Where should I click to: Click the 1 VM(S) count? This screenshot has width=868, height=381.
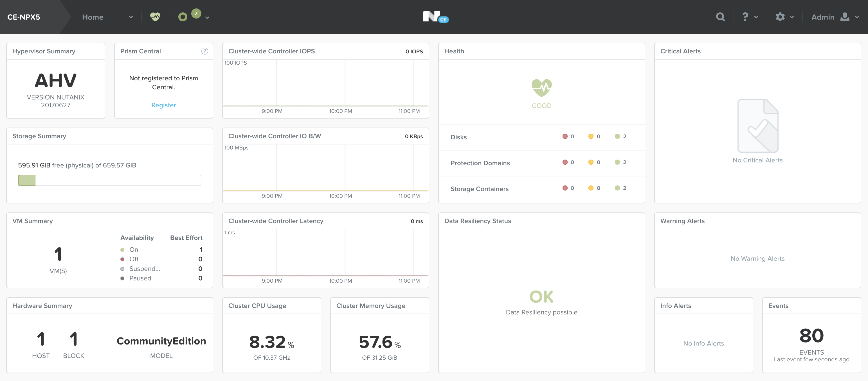(58, 254)
